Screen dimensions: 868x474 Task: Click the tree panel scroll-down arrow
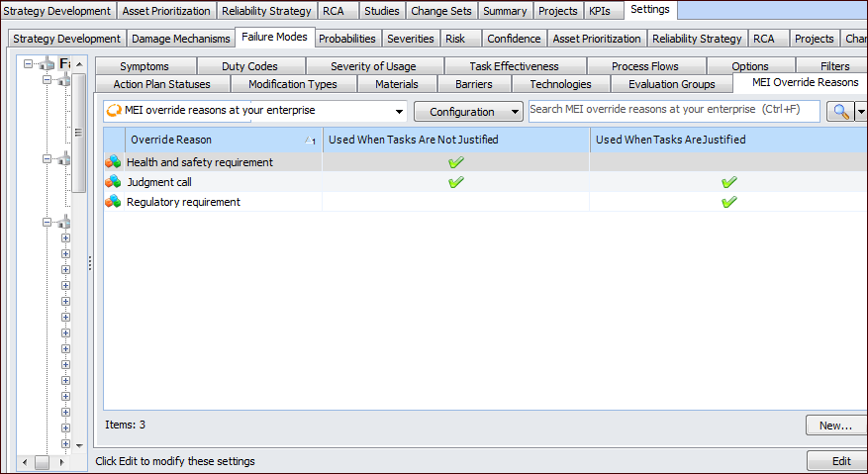(79, 445)
